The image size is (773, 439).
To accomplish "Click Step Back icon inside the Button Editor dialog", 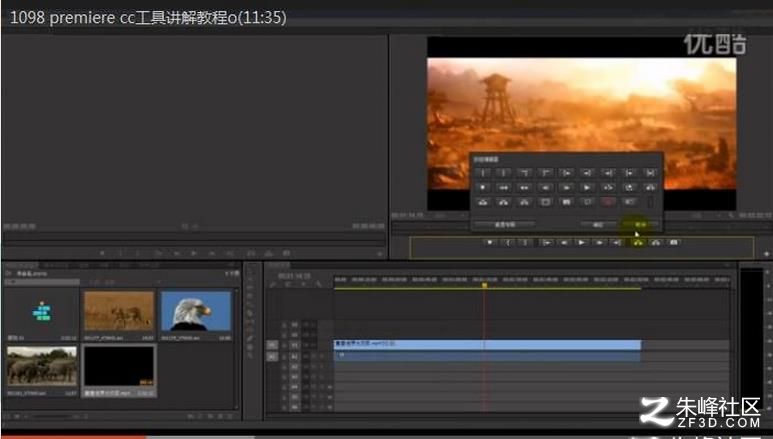I will tap(546, 187).
